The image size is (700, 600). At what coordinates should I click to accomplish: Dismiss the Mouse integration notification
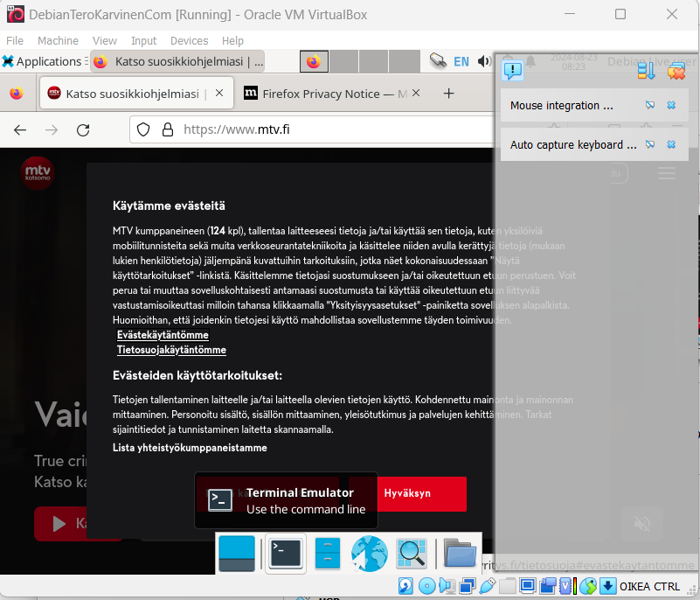tap(671, 106)
